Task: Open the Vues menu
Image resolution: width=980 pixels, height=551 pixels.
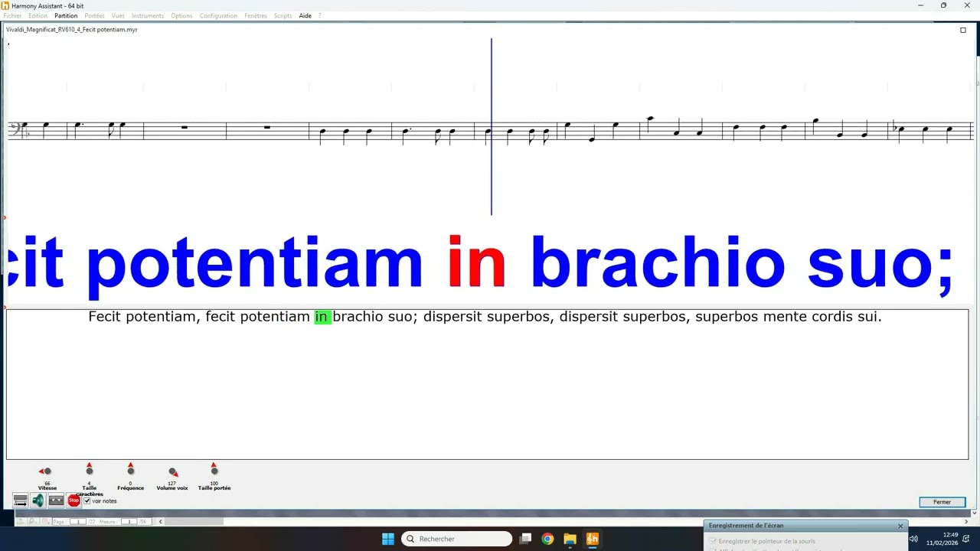Action: pos(118,16)
